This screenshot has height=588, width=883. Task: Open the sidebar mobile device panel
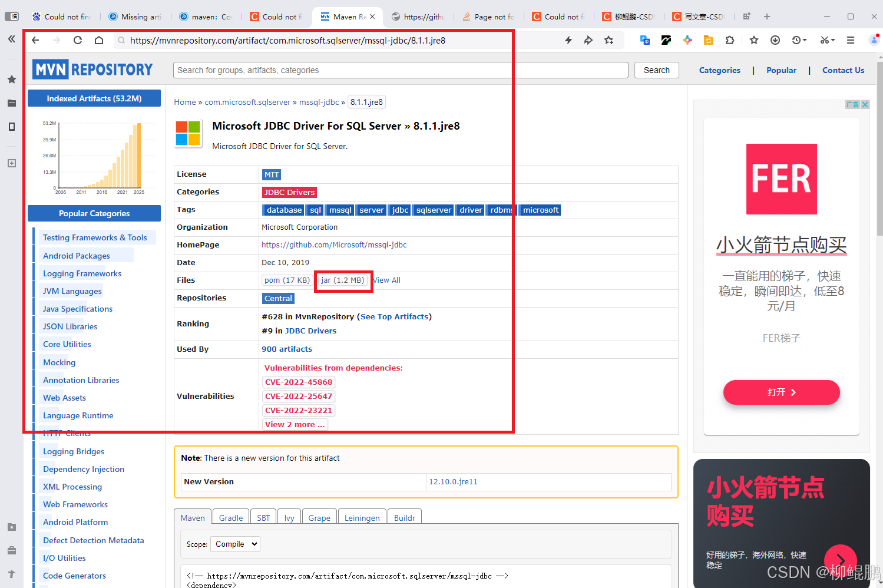point(12,127)
